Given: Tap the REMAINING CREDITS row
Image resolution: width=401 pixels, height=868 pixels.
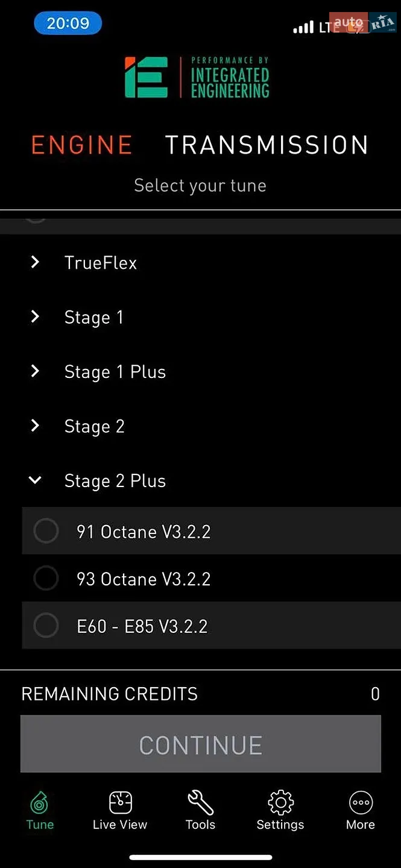Looking at the screenshot, I should click(200, 694).
